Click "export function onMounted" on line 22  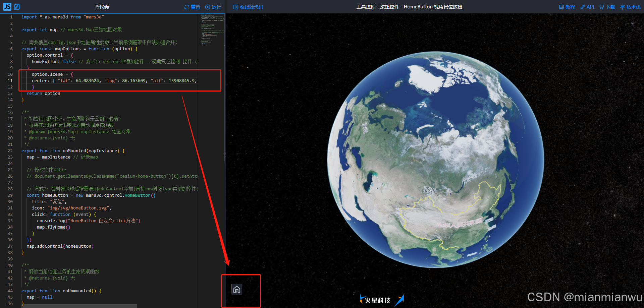click(73, 150)
